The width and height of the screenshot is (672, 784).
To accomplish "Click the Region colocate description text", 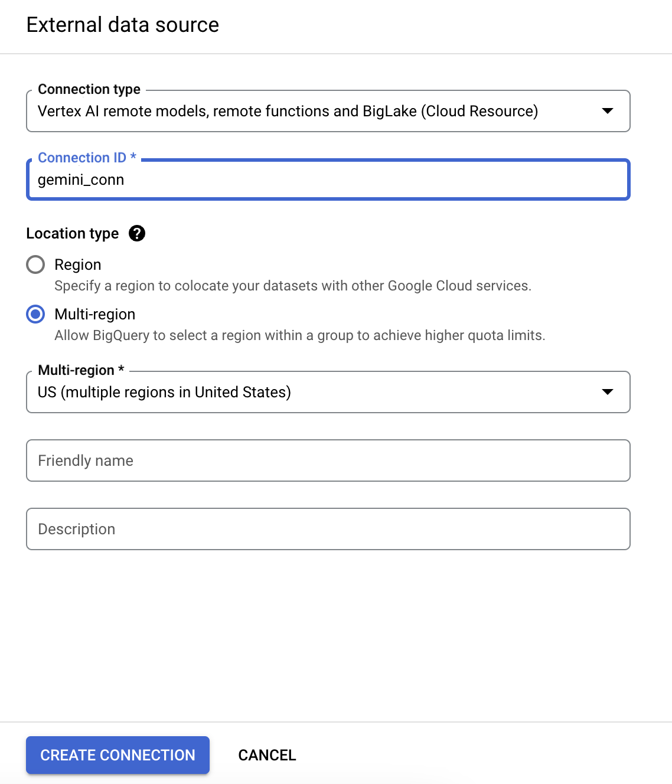I will pos(293,286).
